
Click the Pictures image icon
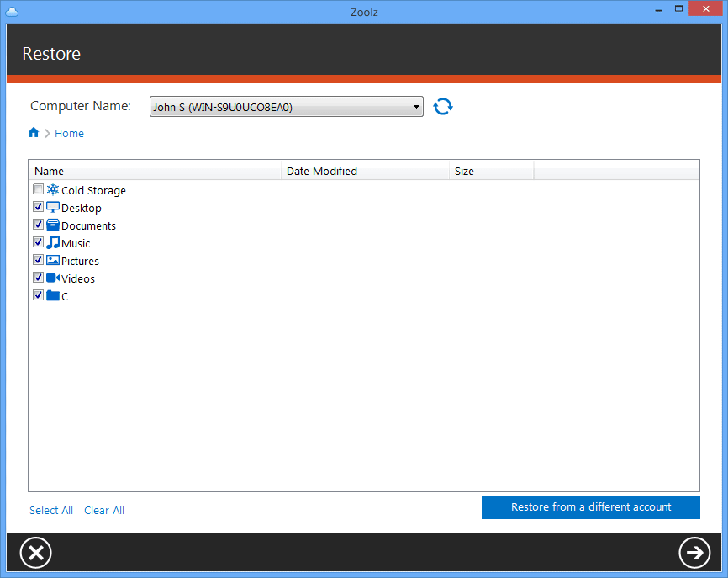click(52, 261)
